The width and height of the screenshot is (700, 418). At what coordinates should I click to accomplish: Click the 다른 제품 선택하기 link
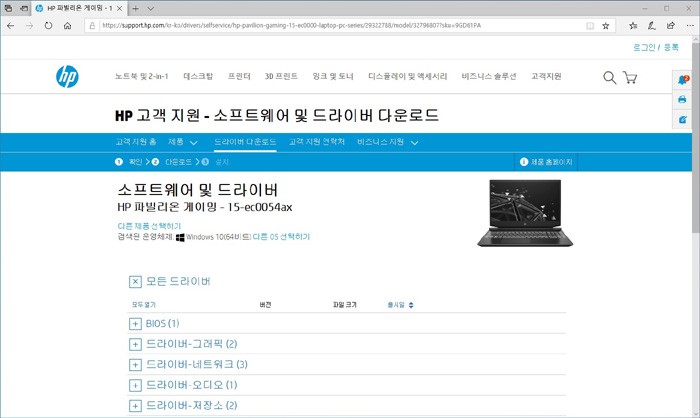point(149,226)
